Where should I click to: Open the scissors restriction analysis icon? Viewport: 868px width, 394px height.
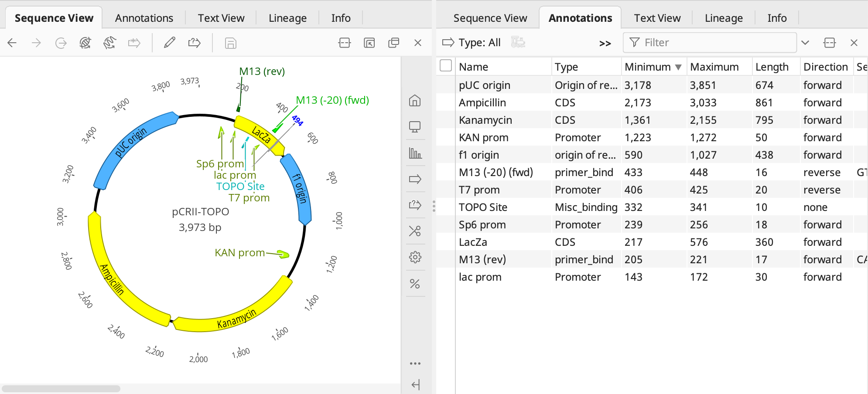tap(415, 231)
